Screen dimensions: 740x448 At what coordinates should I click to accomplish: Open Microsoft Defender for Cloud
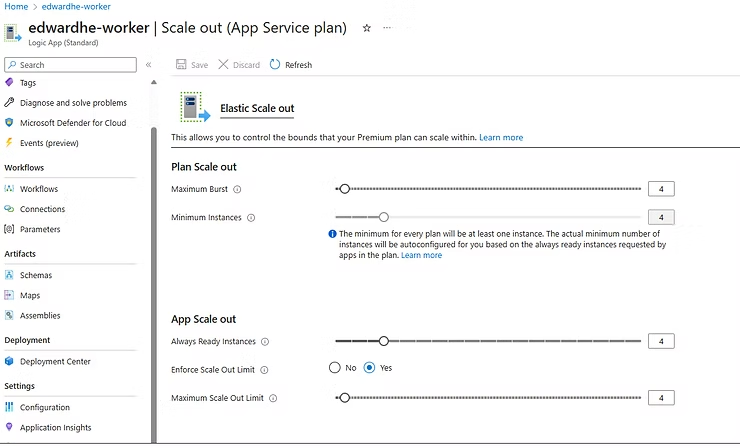pos(71,123)
